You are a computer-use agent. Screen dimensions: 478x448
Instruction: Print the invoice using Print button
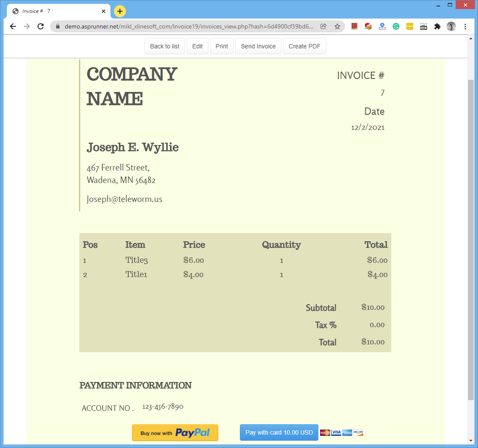pyautogui.click(x=222, y=46)
